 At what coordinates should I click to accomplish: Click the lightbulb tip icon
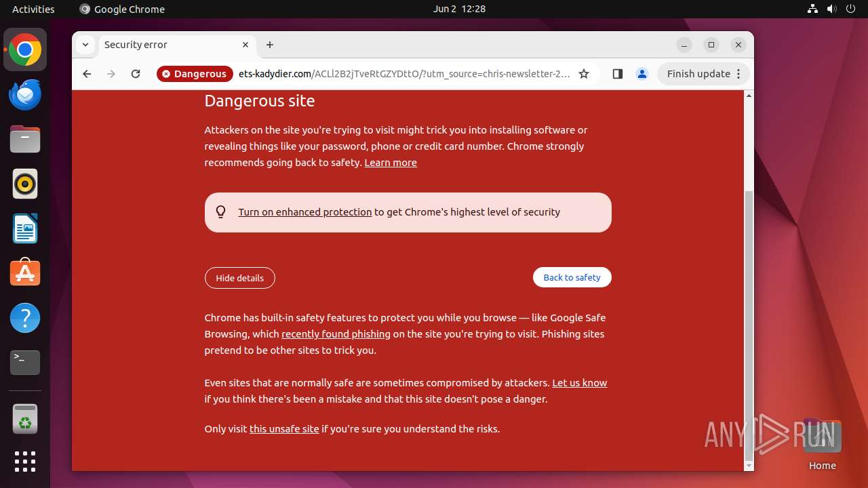221,212
